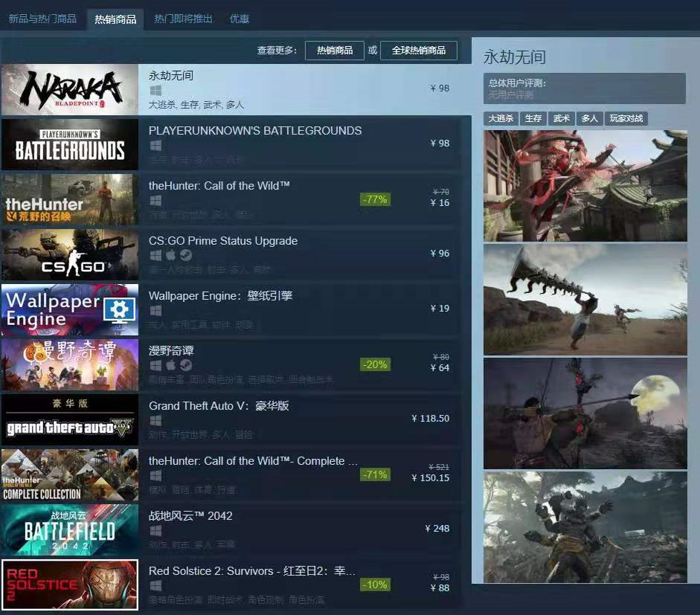Open the Grand Theft Auto V capsule image
This screenshot has height=615, width=700.
[x=70, y=420]
